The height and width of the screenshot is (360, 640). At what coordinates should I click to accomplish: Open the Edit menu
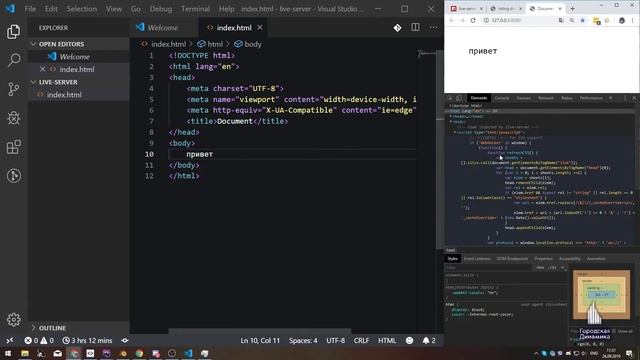(x=51, y=9)
